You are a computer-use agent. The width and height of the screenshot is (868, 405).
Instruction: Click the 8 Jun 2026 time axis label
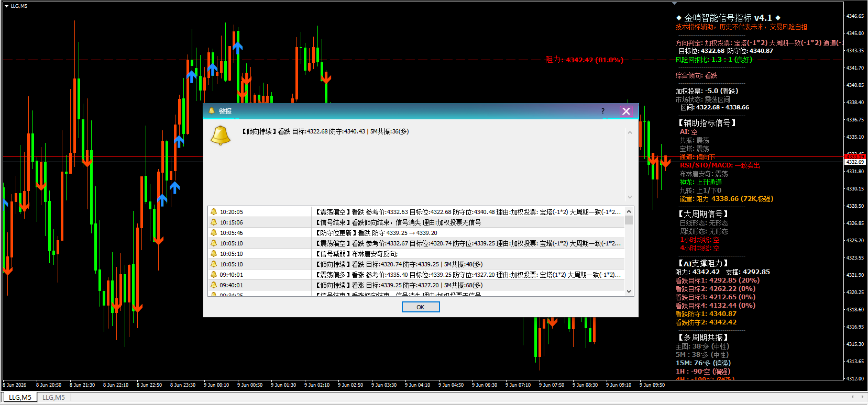[x=15, y=385]
